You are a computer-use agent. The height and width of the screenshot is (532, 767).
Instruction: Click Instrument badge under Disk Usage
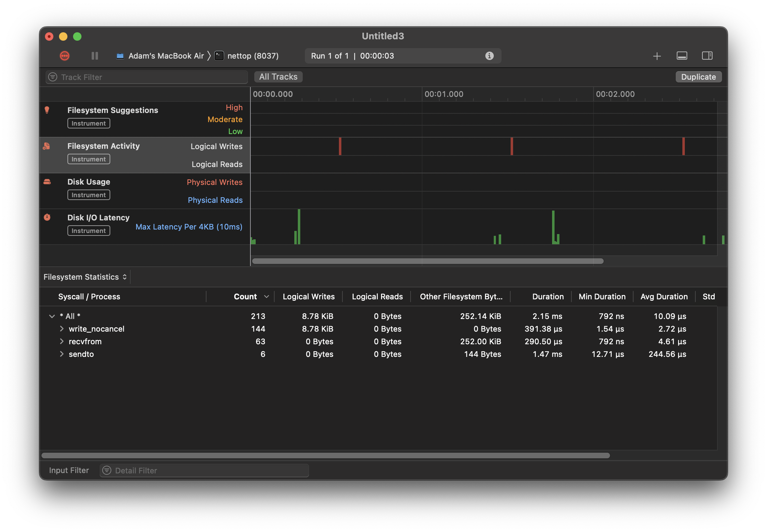click(89, 195)
